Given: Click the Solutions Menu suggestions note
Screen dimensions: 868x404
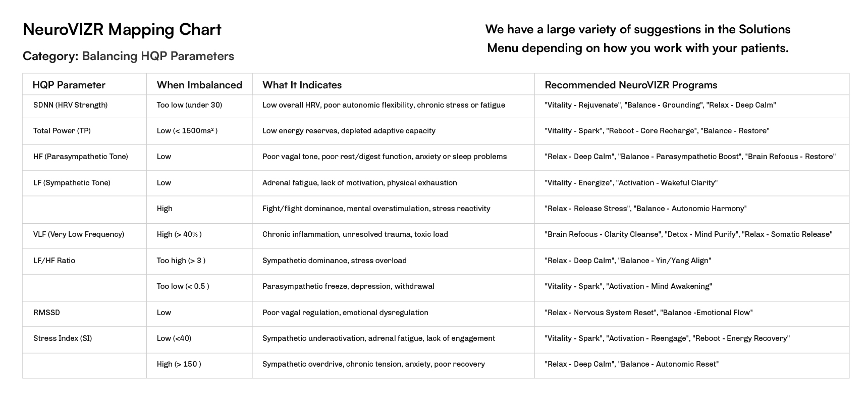Looking at the screenshot, I should [x=637, y=38].
